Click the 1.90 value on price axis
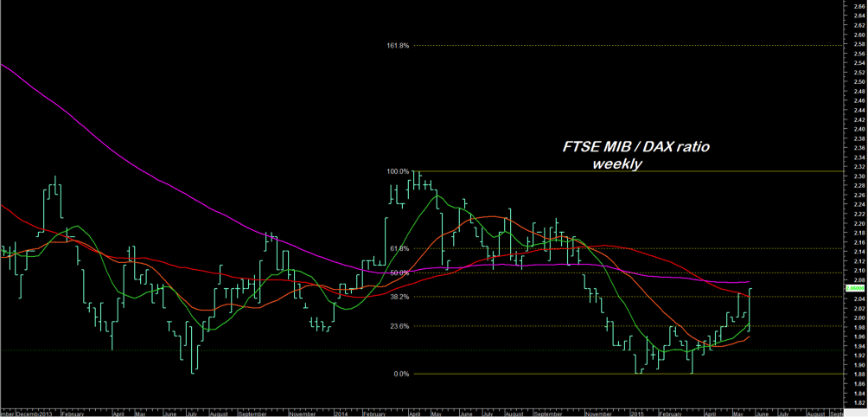Image resolution: width=868 pixels, height=417 pixels. click(859, 365)
